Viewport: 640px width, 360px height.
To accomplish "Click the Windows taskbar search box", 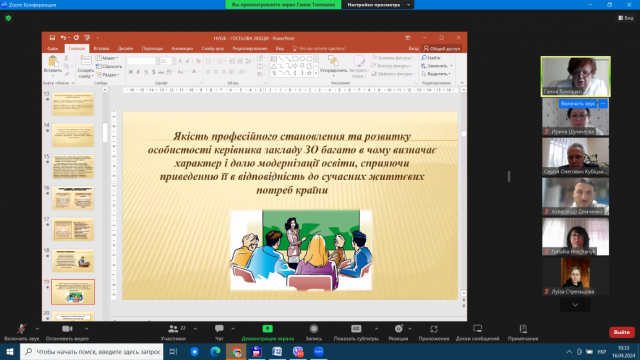I will pos(92,351).
